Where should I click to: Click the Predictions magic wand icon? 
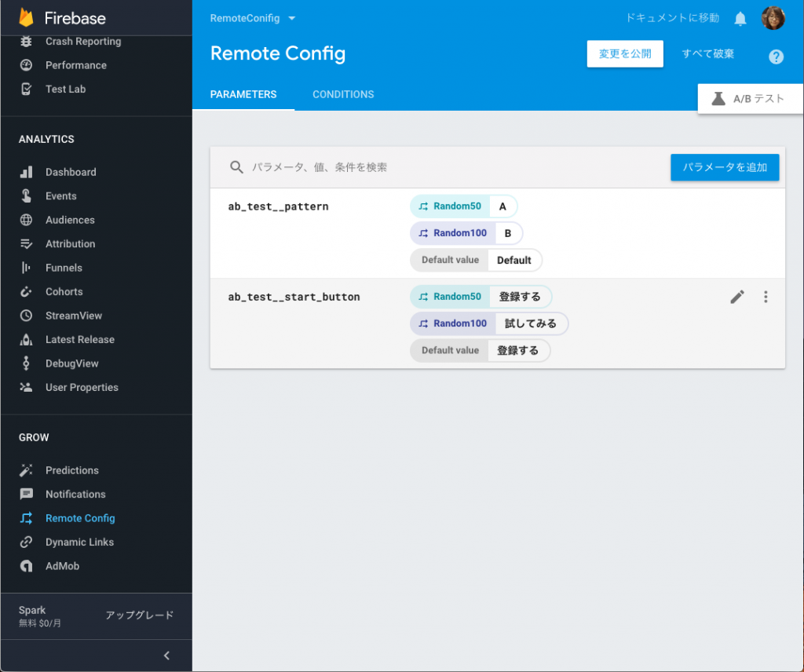[x=26, y=470]
